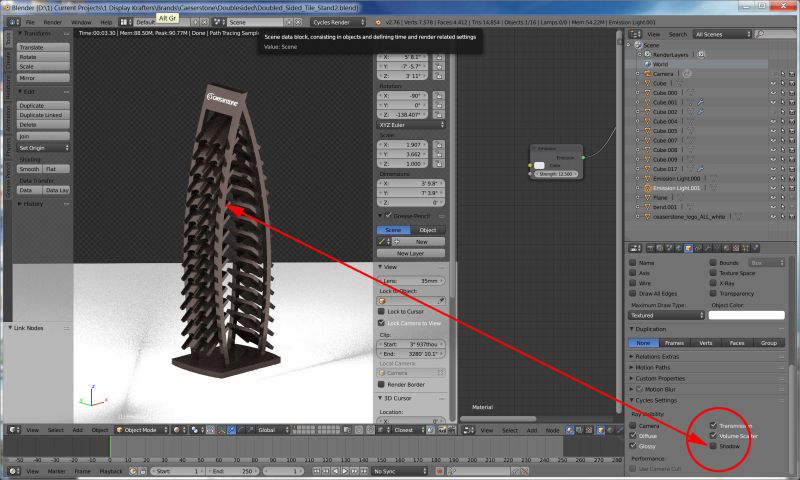Open the File menu
The height and width of the screenshot is (480, 800).
30,22
